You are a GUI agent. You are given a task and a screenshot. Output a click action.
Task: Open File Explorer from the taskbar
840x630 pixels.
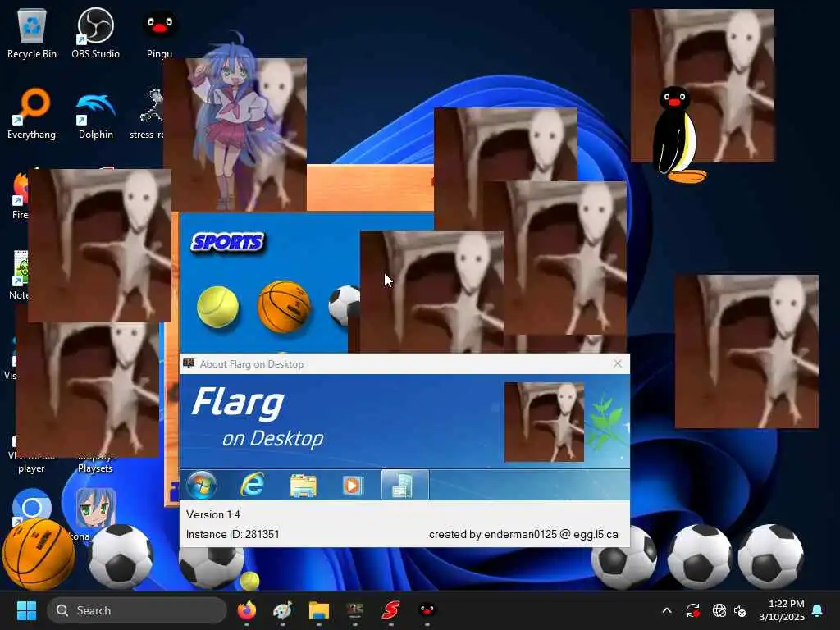[319, 610]
